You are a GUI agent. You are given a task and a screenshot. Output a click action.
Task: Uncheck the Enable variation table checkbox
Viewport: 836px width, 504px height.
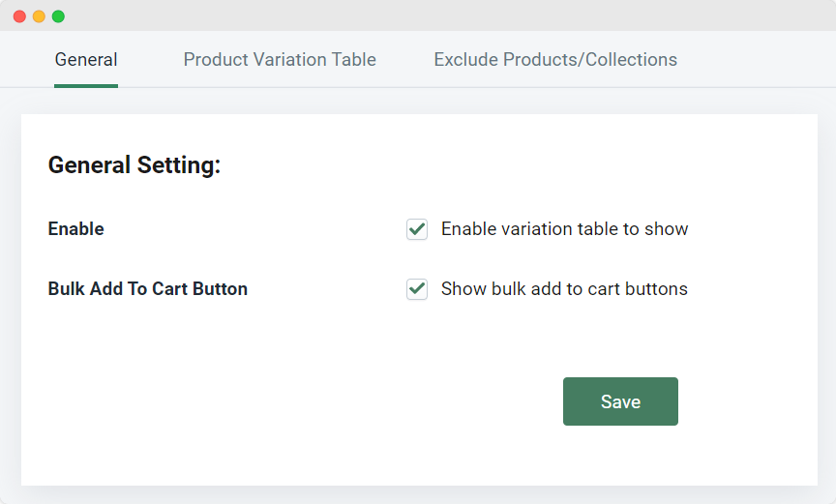click(x=417, y=229)
